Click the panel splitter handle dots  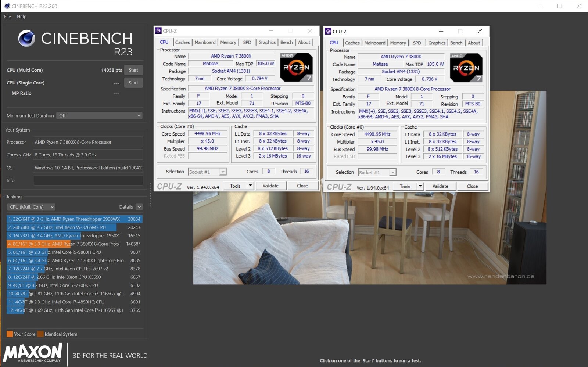click(150, 195)
